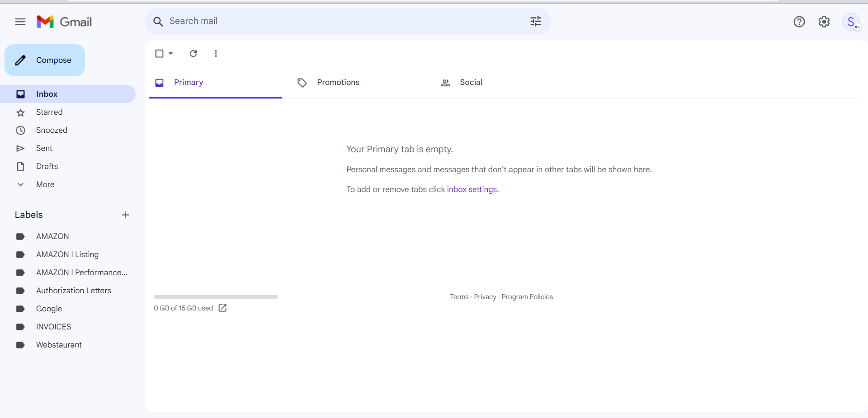Click the Sent arrow icon

click(x=20, y=149)
